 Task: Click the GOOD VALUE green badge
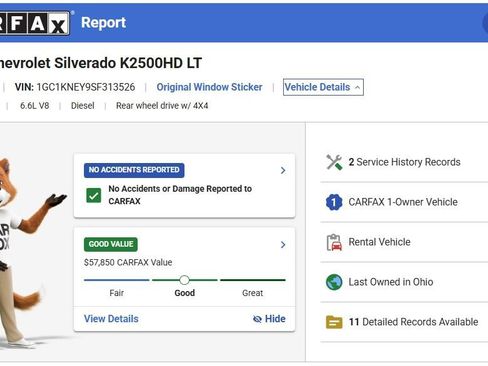pos(111,244)
